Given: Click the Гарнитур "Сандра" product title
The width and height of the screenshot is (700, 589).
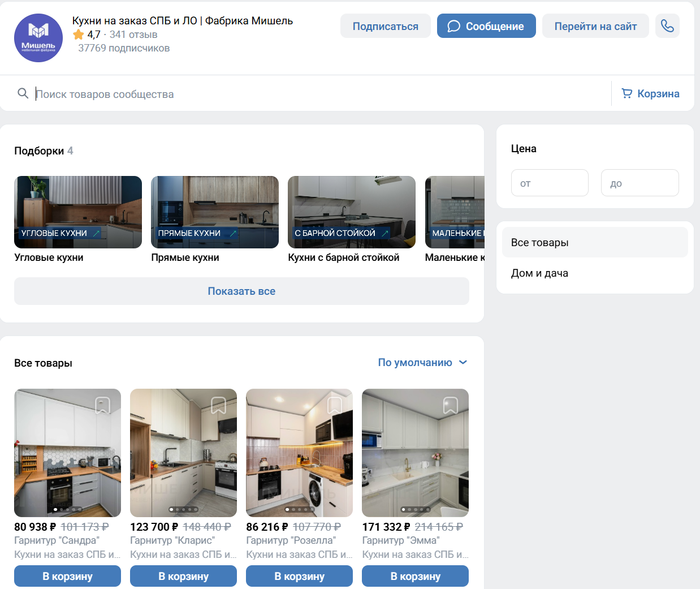Looking at the screenshot, I should click(57, 540).
